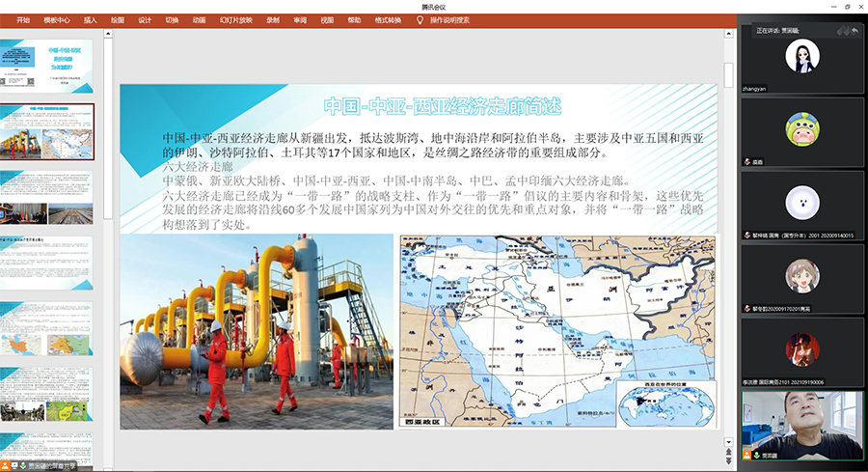Click the lightbulb icon beside 操作说明搜索

(420, 19)
